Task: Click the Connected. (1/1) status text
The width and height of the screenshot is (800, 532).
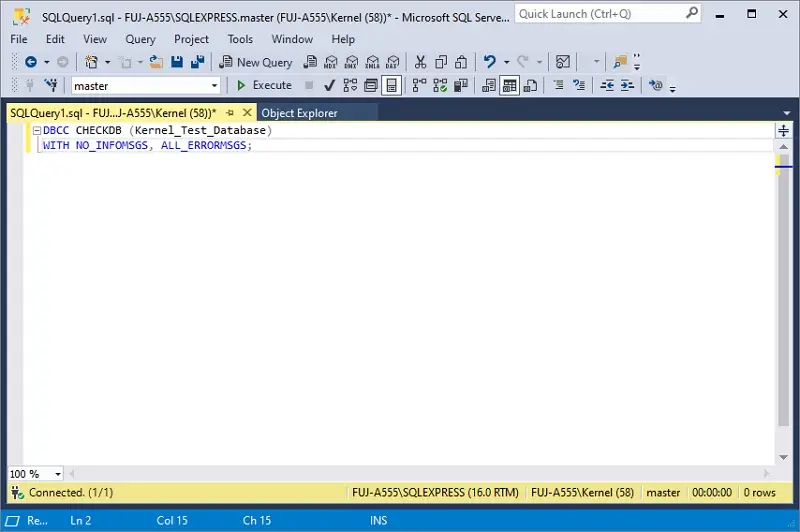Action: point(71,492)
